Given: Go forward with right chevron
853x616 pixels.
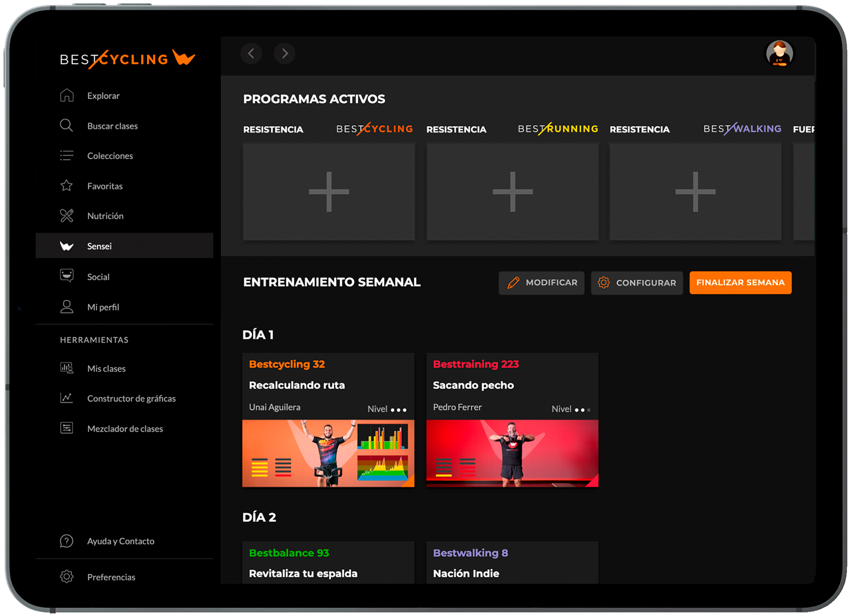Looking at the screenshot, I should (284, 53).
